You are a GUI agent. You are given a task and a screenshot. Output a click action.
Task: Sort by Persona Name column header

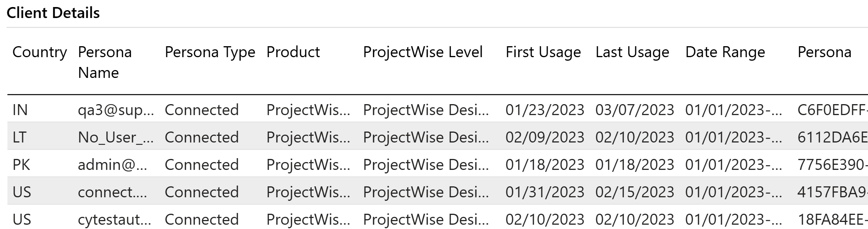click(x=105, y=62)
